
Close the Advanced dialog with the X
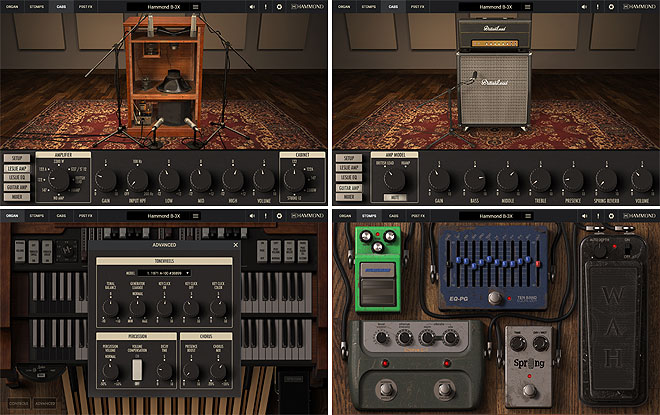tap(236, 243)
